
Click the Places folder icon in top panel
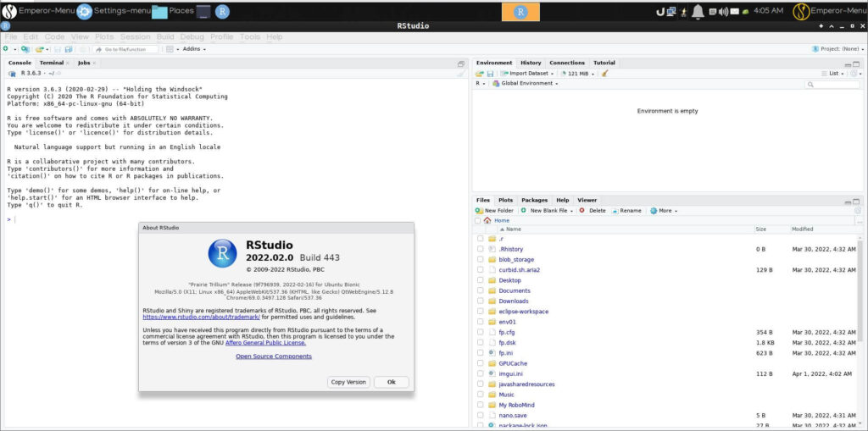159,12
